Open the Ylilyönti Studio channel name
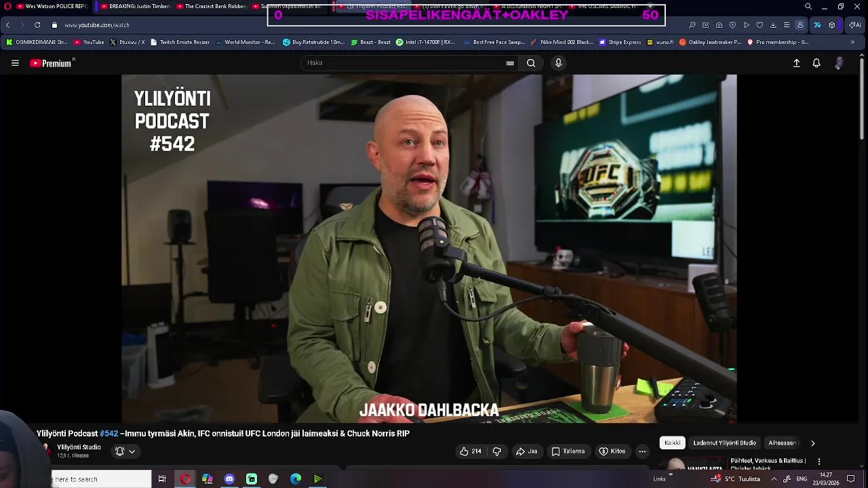868x488 pixels. click(79, 447)
